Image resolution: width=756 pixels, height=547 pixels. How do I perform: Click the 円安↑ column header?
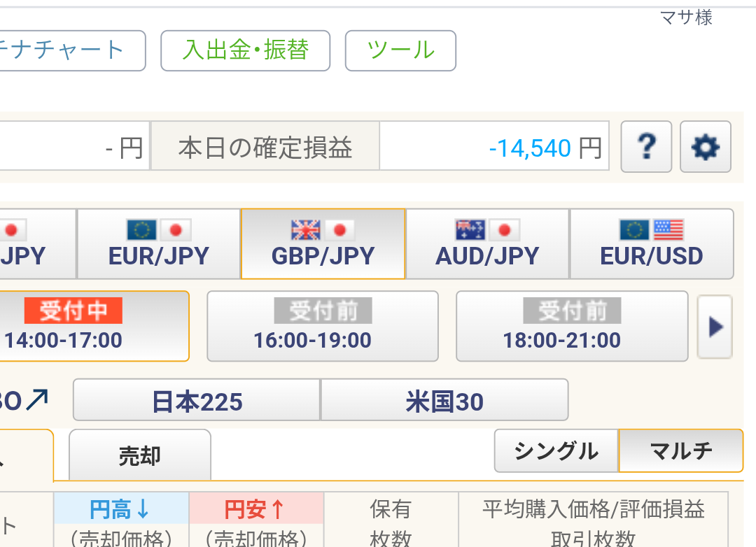tap(255, 509)
